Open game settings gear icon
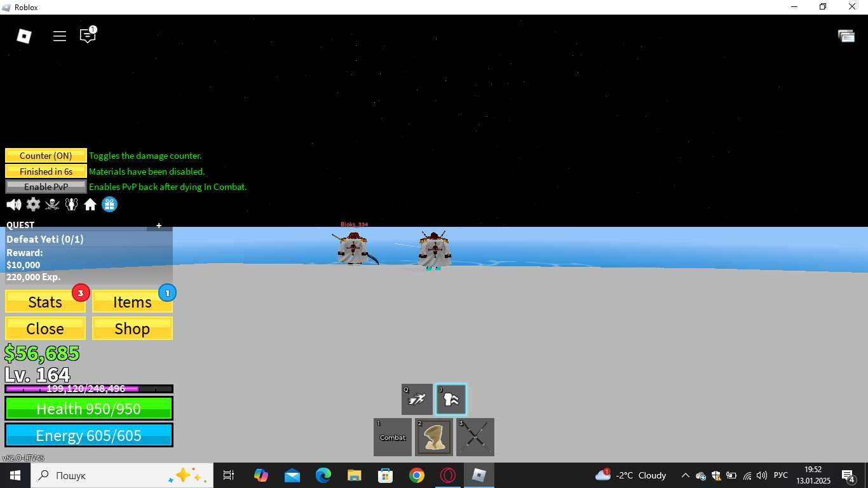The image size is (868, 488). [33, 205]
